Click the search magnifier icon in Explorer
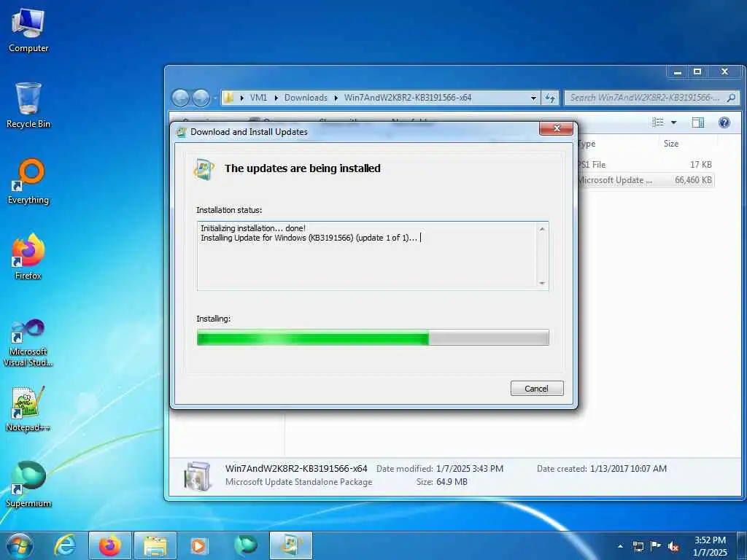Image resolution: width=747 pixels, height=560 pixels. point(731,98)
